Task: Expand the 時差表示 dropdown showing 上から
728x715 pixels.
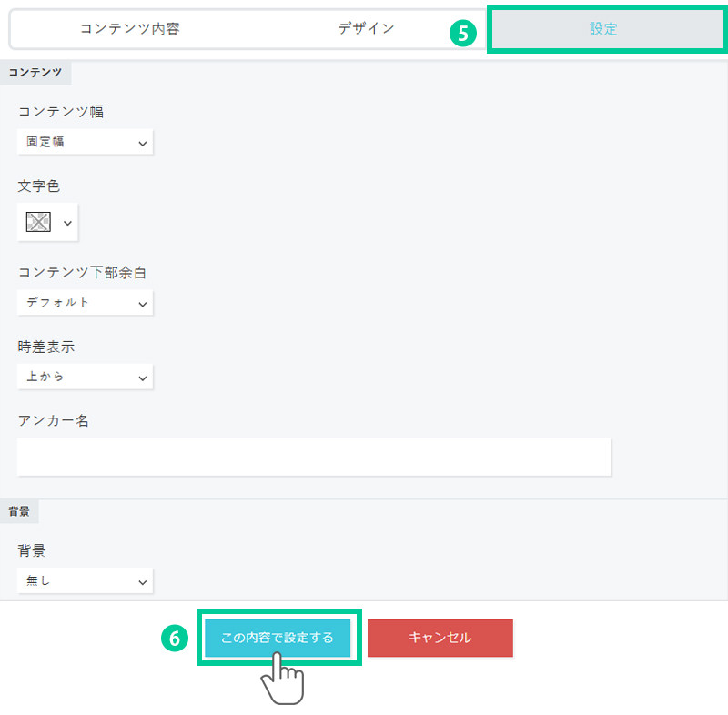Action: (85, 377)
